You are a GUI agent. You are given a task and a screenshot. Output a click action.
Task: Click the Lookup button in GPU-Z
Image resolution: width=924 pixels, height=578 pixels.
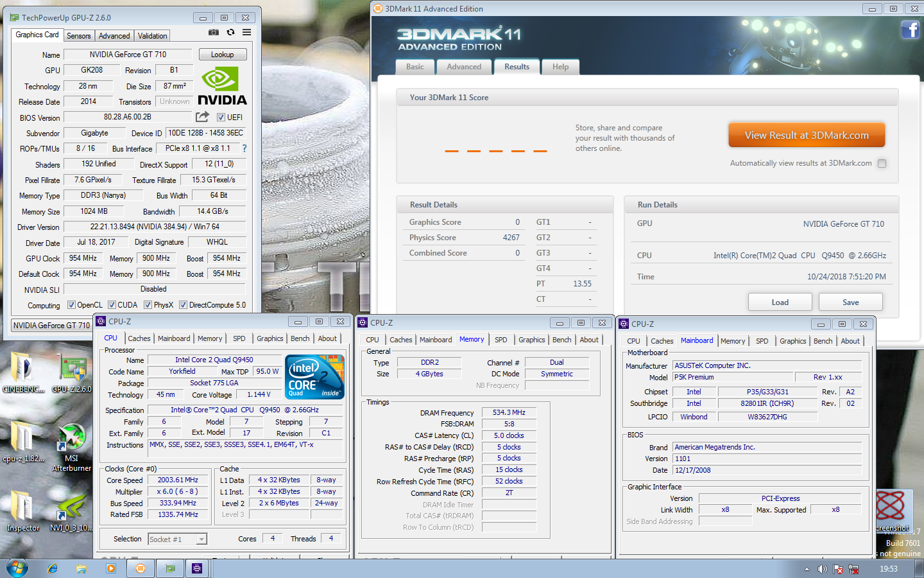[x=223, y=55]
